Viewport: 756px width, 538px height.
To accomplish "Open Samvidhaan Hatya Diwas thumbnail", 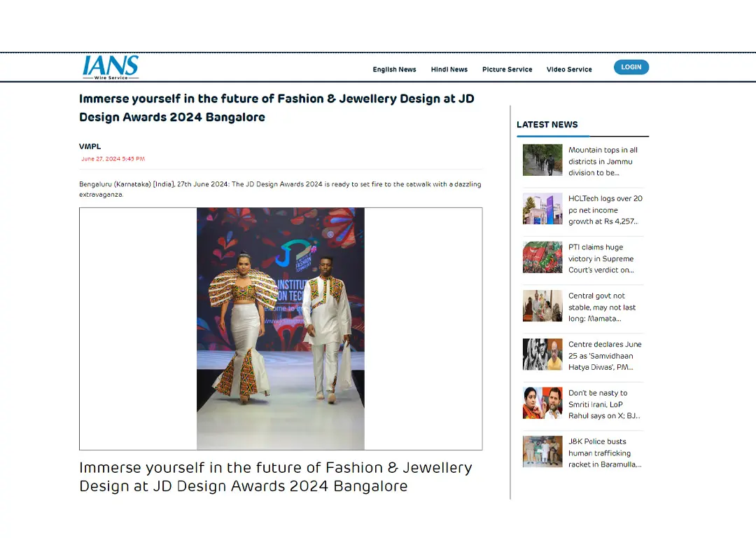I will (542, 354).
